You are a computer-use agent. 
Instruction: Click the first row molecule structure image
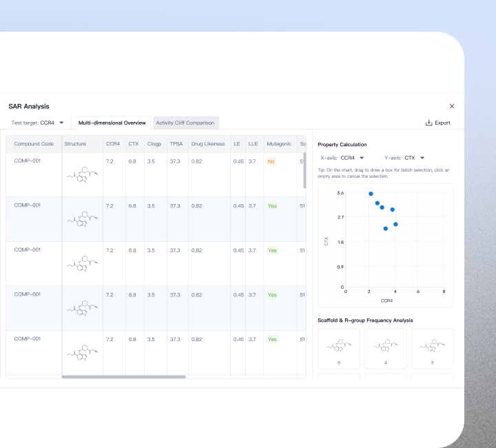point(83,176)
